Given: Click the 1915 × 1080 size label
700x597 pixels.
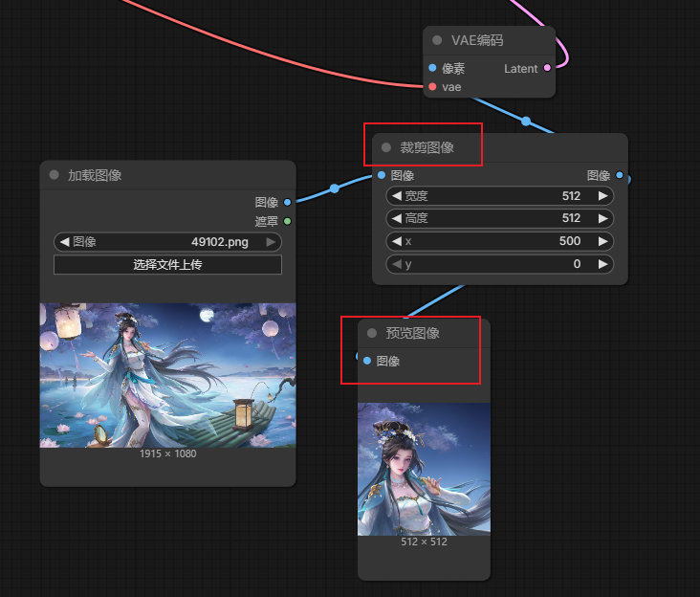Looking at the screenshot, I should pyautogui.click(x=167, y=453).
